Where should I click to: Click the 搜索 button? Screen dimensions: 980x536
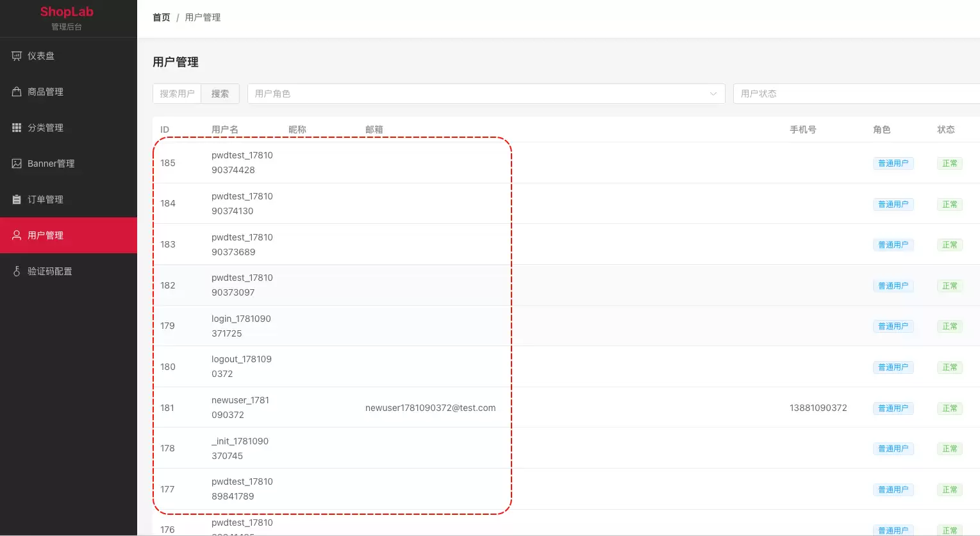[x=220, y=94]
